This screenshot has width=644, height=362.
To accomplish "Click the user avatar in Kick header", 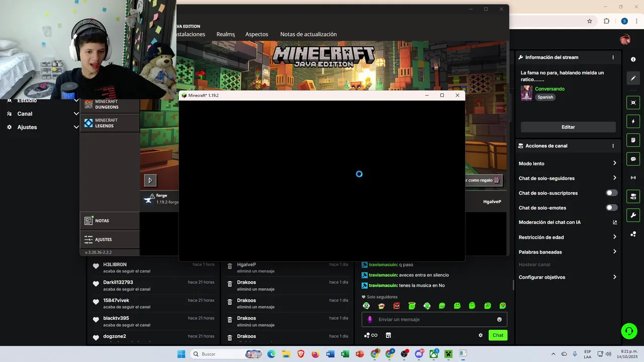I will 625,40.
